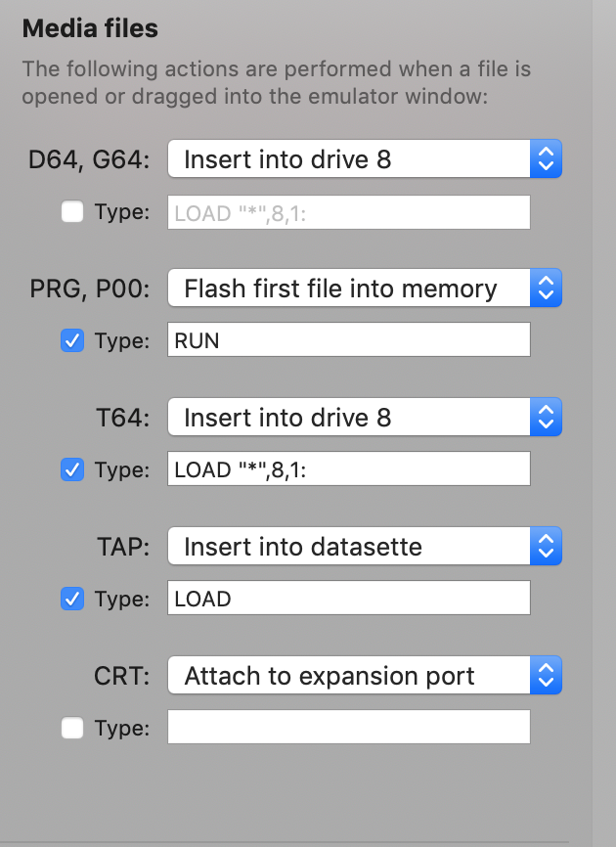Click the PRG dropdown blue arrow stepper
This screenshot has height=847, width=616.
point(546,288)
